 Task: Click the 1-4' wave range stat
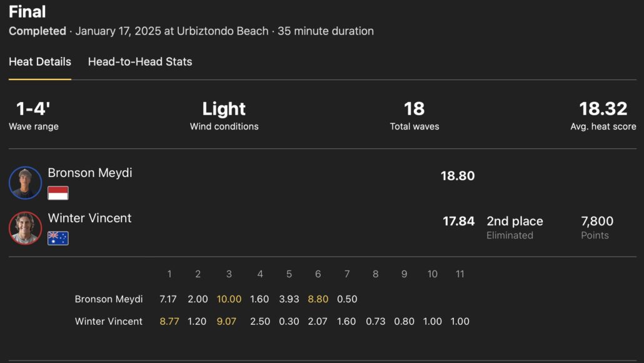click(x=33, y=109)
